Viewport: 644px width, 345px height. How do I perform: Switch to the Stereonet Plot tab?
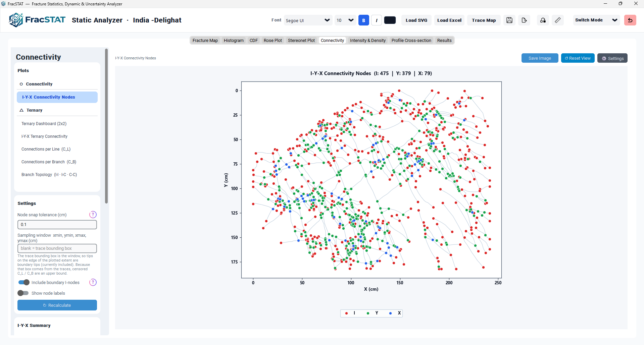point(301,41)
